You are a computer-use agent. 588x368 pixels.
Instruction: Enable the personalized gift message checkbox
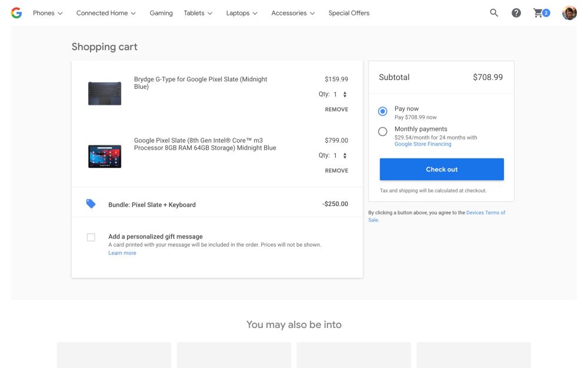click(91, 237)
